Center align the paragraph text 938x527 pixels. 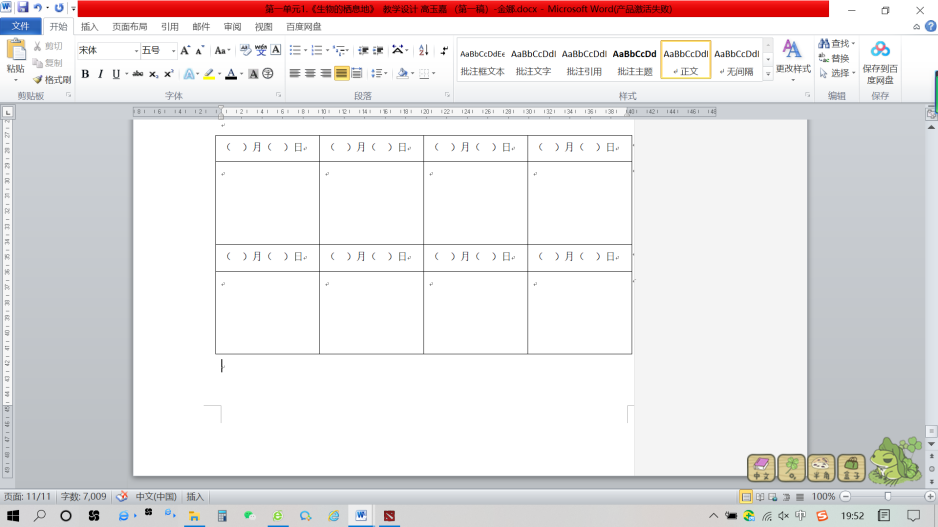tap(310, 74)
